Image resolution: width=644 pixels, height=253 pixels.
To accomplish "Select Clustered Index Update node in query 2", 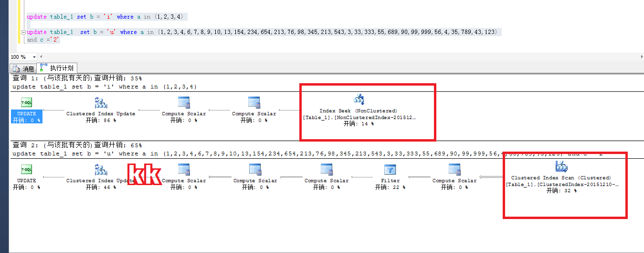I will (x=101, y=176).
